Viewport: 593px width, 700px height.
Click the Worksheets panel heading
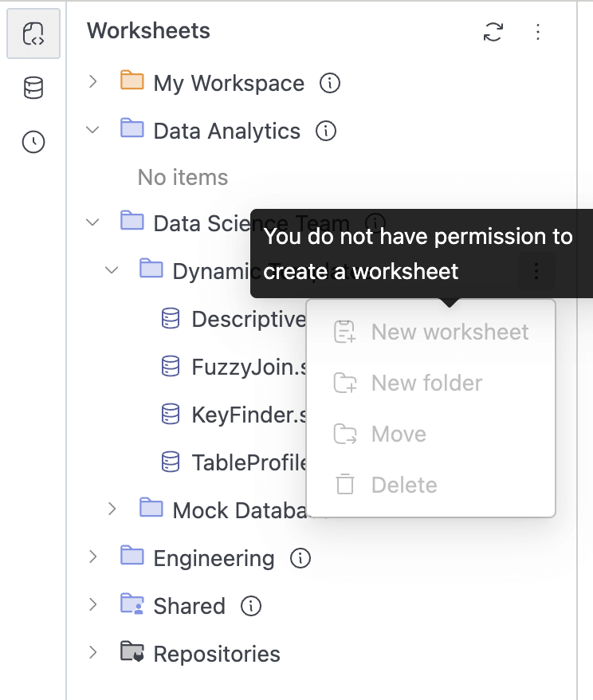pos(148,31)
